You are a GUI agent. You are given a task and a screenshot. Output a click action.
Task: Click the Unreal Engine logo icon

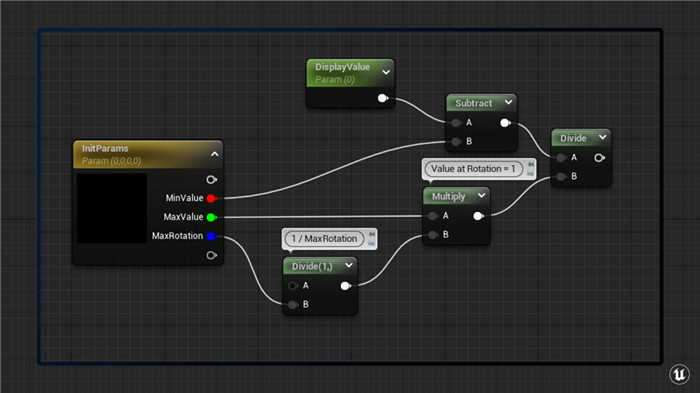point(679,373)
